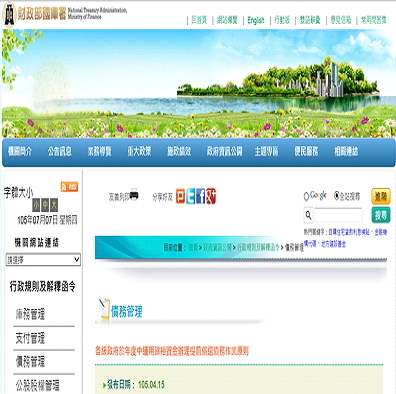
Task: Open 庫務管理 in left sidebar
Action: [30, 314]
